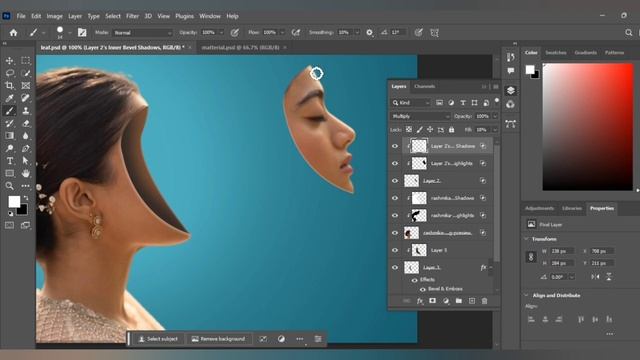Select the Zoom tool
Screen dimensions: 640x360
[x=9, y=186]
